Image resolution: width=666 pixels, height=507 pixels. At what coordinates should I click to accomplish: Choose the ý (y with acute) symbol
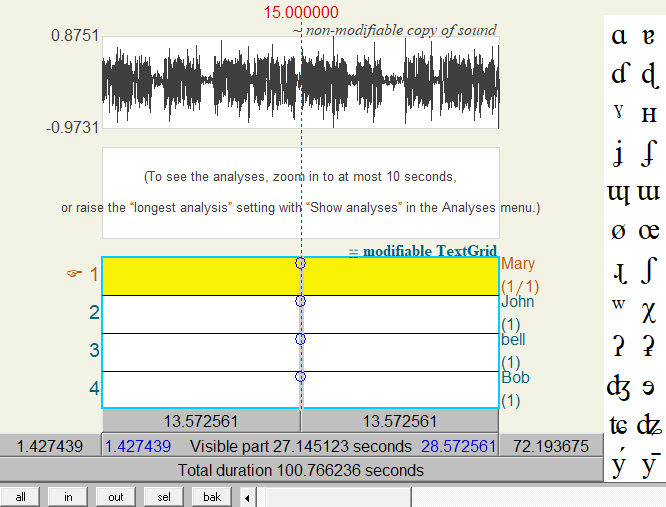point(619,462)
